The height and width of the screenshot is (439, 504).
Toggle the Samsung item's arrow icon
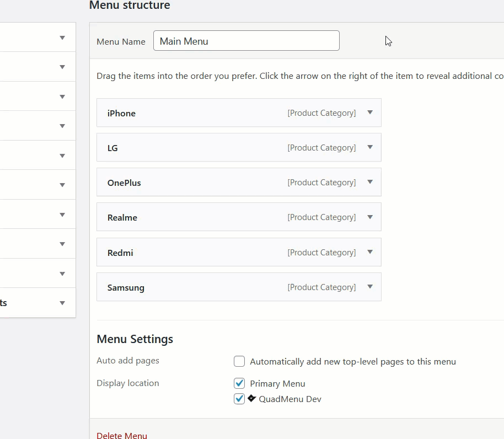coord(370,287)
